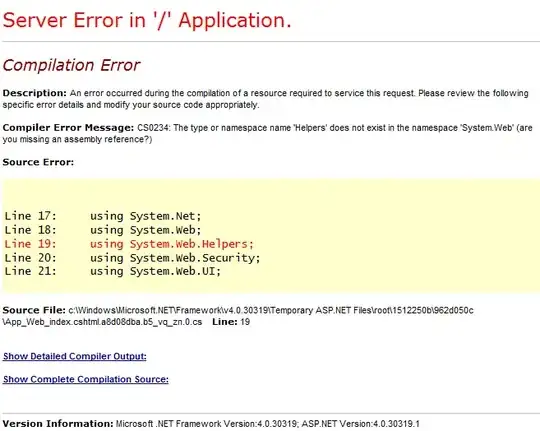The width and height of the screenshot is (540, 431).
Task: Select the Version Information label
Action: pos(58,423)
